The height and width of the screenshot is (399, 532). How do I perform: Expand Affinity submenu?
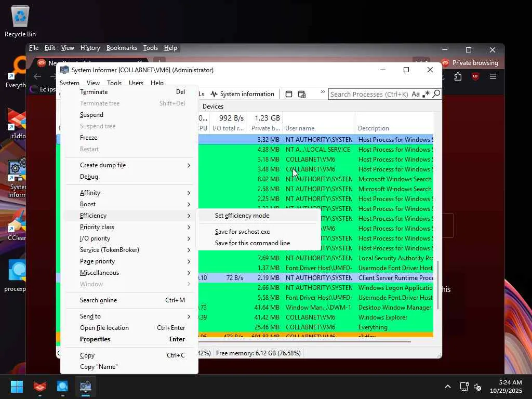click(x=129, y=193)
